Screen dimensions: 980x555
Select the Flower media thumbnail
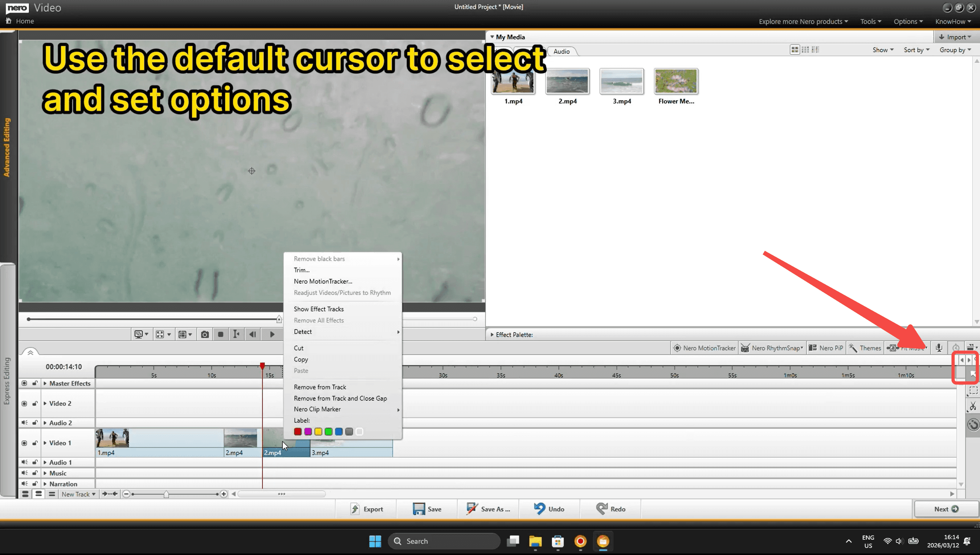point(676,81)
